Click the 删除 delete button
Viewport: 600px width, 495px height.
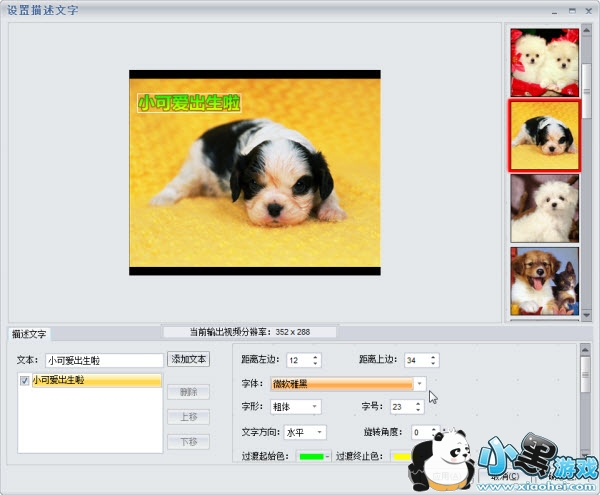188,392
